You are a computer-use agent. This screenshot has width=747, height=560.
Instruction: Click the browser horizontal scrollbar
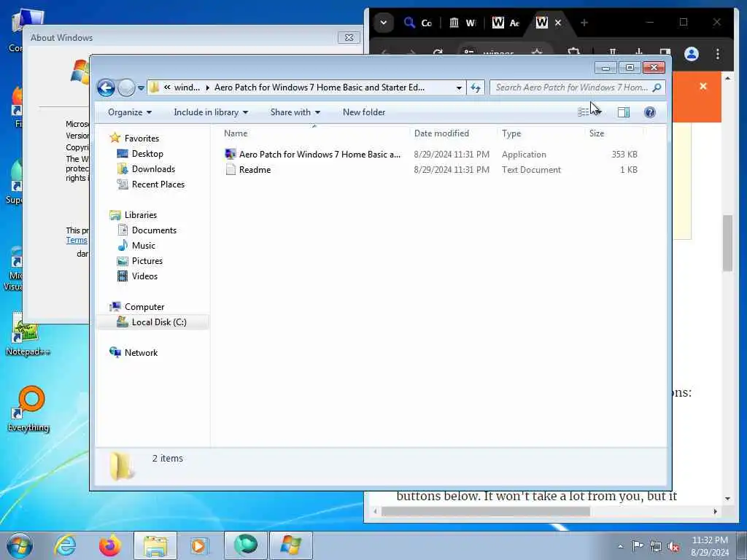coord(486,511)
